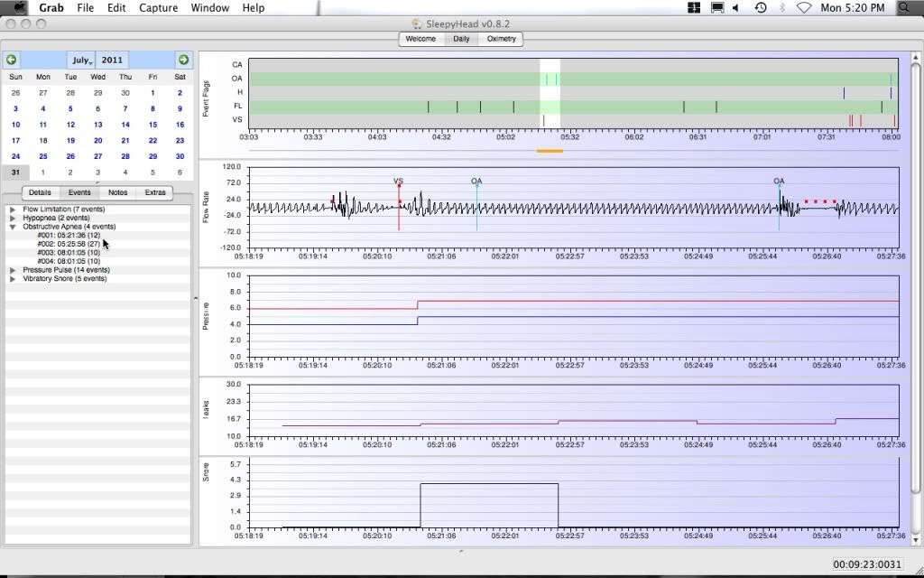
Task: Click the right-side vertical scrollbar thumb
Action: tap(915, 277)
